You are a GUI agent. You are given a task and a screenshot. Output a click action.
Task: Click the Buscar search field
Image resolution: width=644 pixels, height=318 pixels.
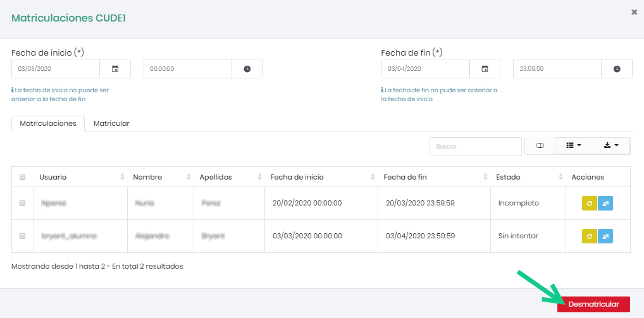(x=475, y=146)
